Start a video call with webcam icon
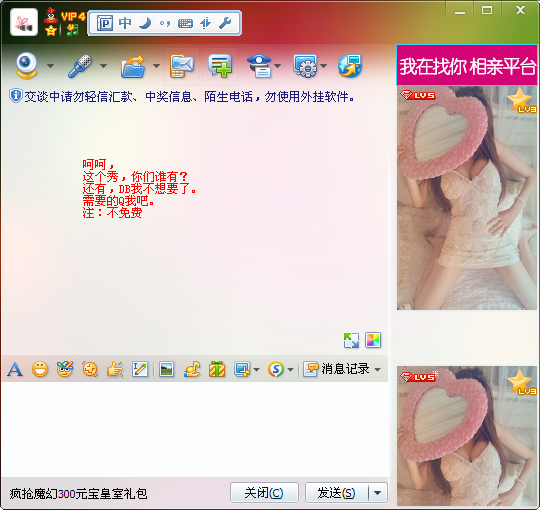This screenshot has width=540, height=510. 27,65
